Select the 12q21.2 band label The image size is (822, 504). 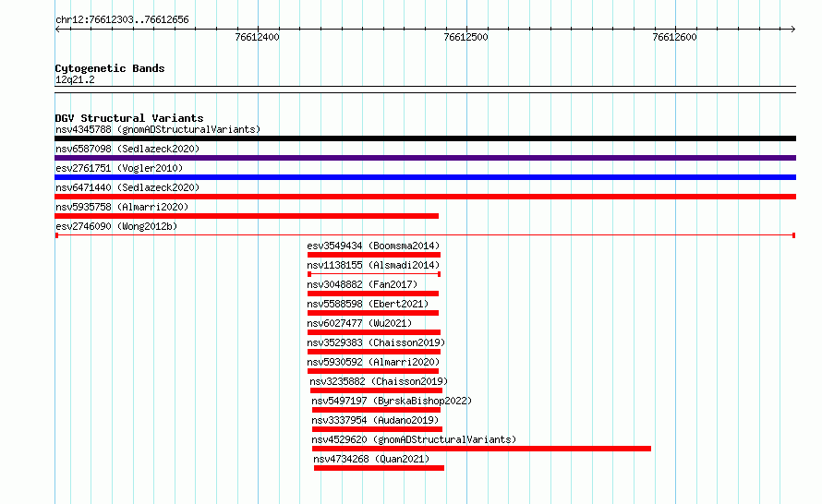75,79
